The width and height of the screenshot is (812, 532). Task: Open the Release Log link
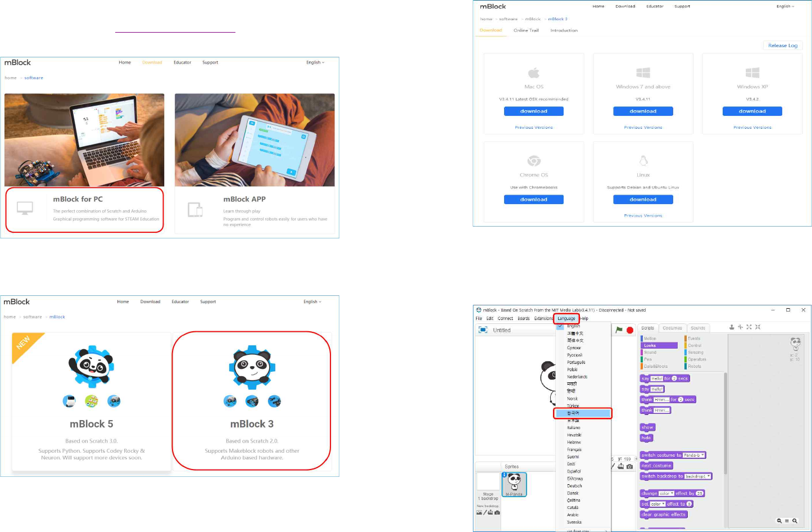[x=783, y=46]
